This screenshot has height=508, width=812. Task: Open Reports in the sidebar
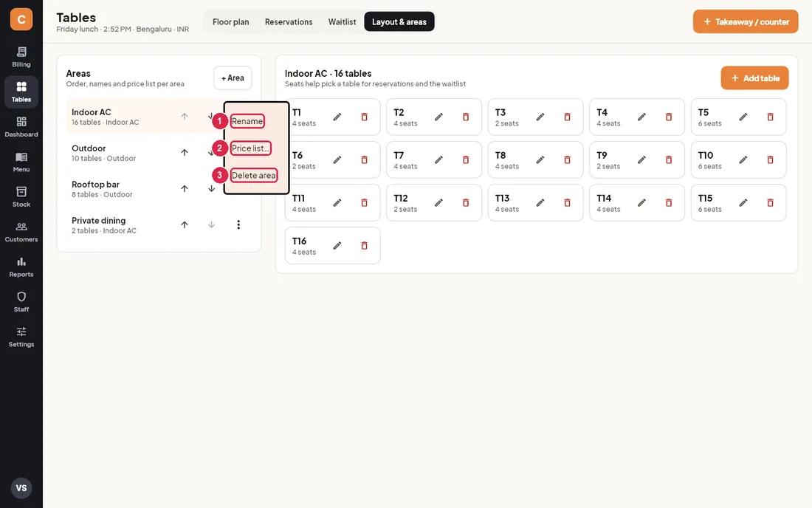(x=21, y=267)
